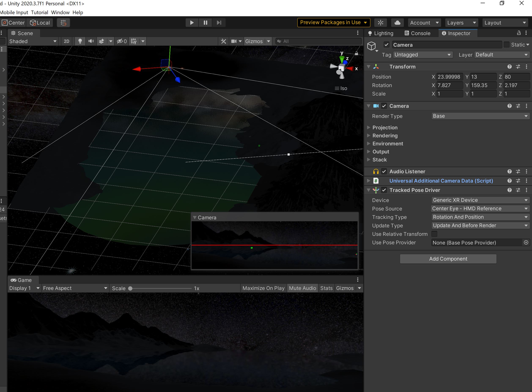The width and height of the screenshot is (532, 392).
Task: Toggle Center pivot mode button
Action: [x=13, y=23]
